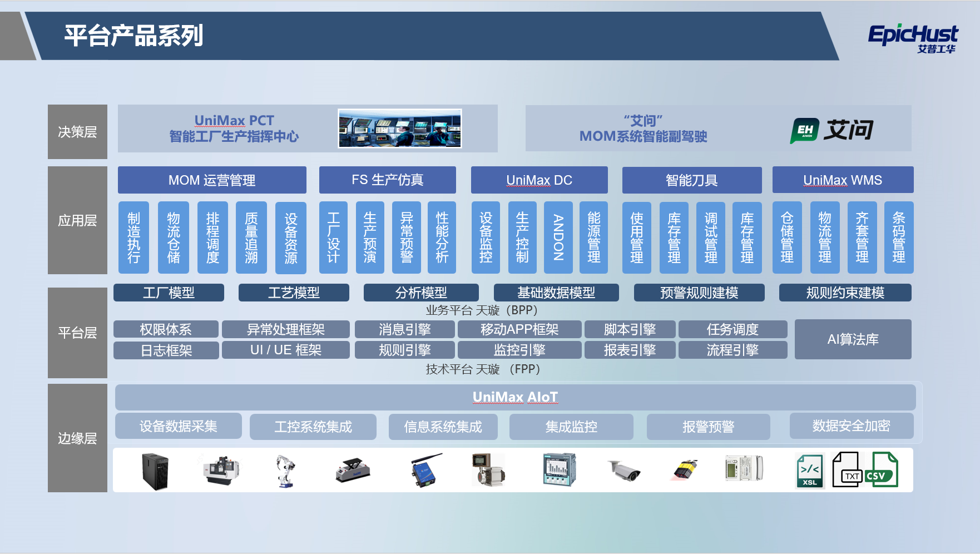Select the 工艺模型 box
This screenshot has width=980, height=554.
tap(294, 293)
